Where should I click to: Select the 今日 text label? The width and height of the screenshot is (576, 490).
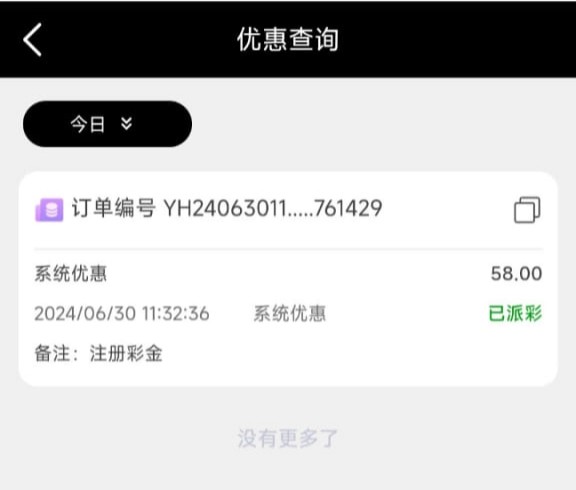click(x=87, y=124)
